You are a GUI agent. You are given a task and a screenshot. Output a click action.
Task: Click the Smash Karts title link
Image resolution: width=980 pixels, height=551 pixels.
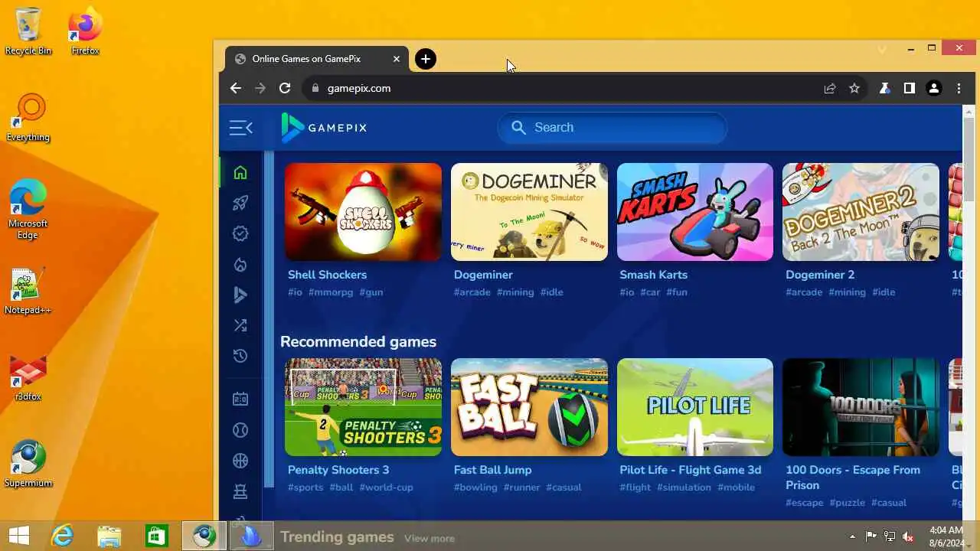click(x=653, y=275)
